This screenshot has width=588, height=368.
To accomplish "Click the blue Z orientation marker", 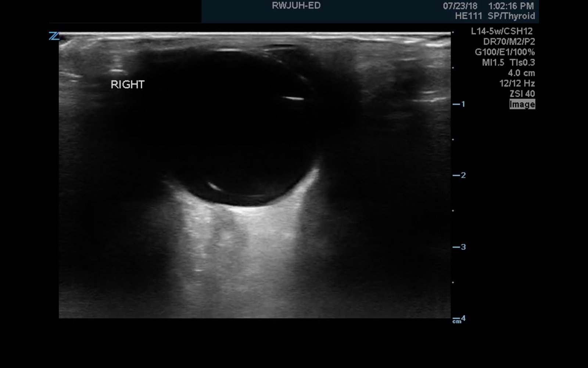I will point(54,36).
